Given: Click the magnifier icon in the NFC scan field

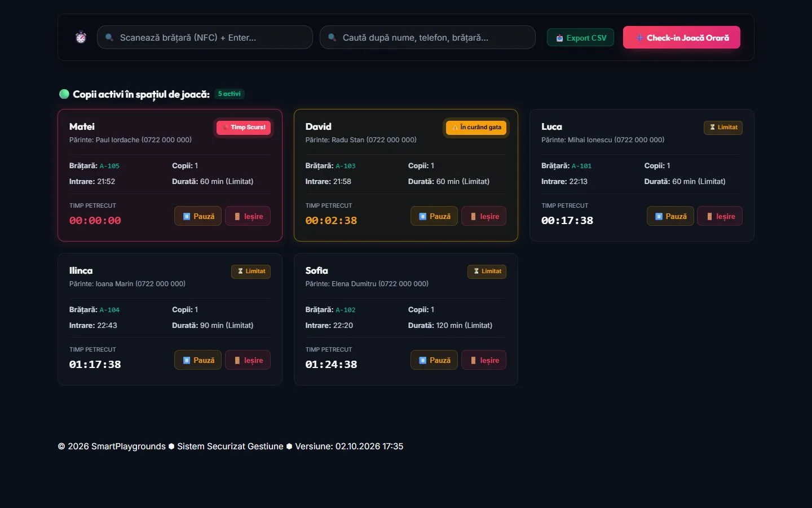Looking at the screenshot, I should (109, 37).
